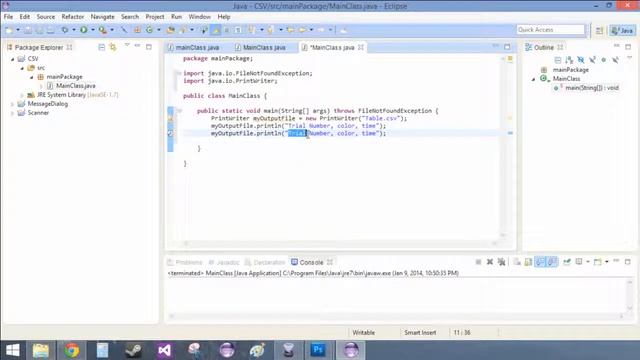Click the Windows Start button

[x=13, y=350]
